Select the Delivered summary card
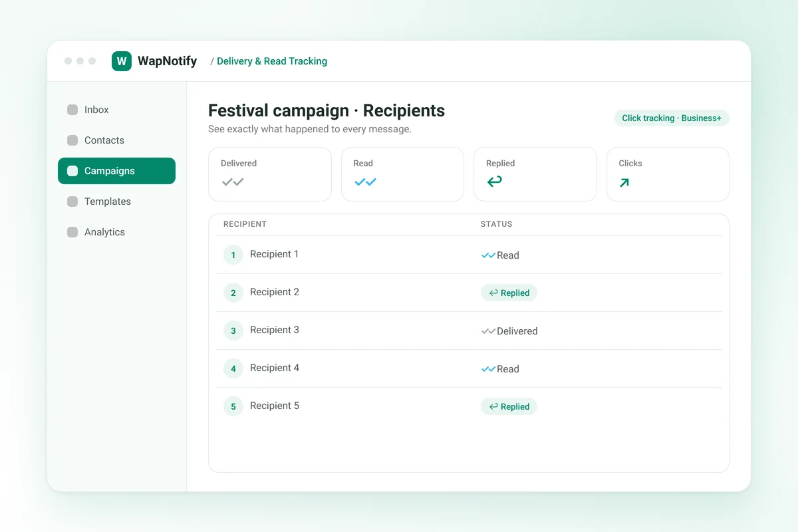The height and width of the screenshot is (532, 798). point(270,174)
